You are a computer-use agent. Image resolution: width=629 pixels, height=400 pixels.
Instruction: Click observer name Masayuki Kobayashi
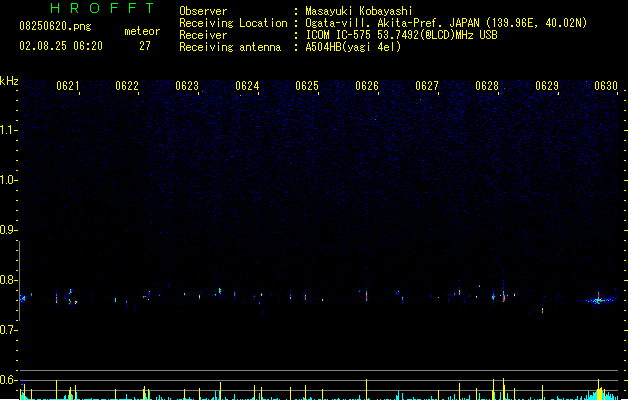pos(359,11)
